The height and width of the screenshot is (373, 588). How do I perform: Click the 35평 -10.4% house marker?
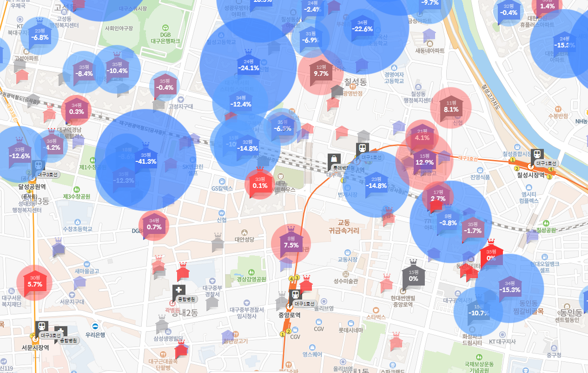(x=117, y=68)
